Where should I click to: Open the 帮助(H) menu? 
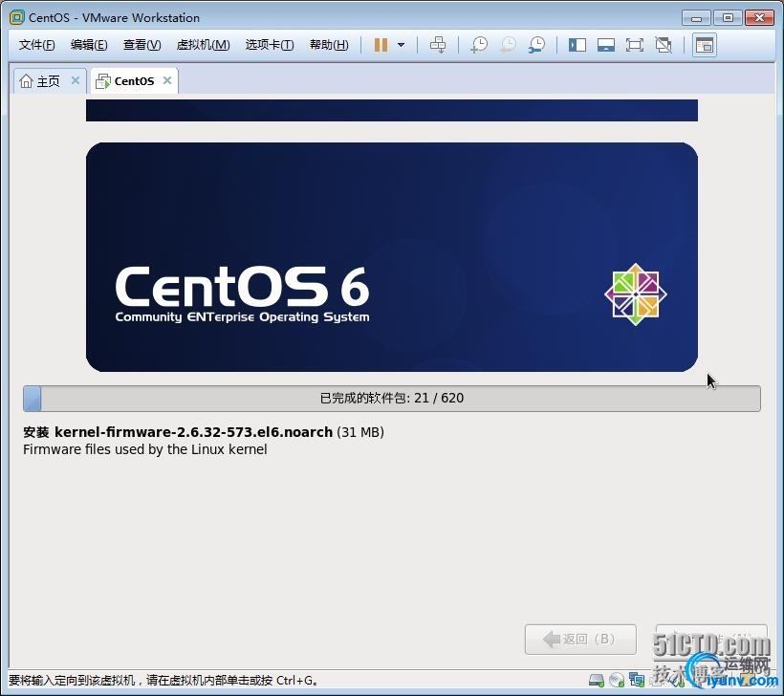329,45
